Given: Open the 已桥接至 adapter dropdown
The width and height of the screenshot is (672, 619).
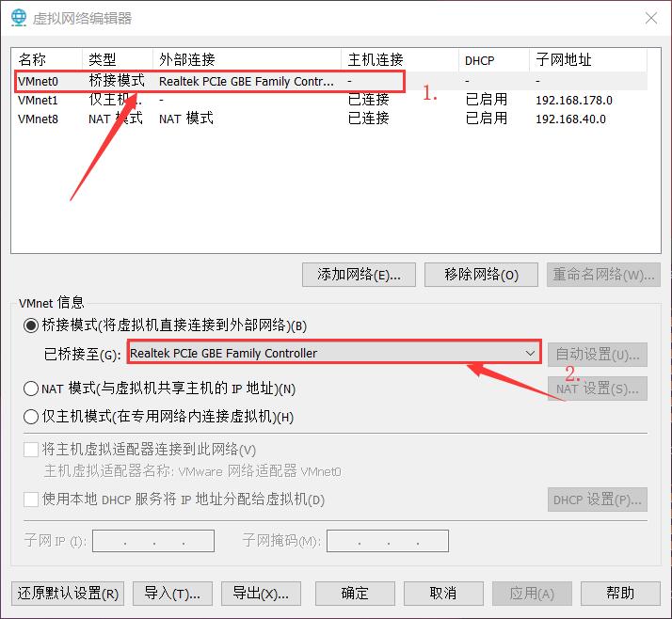Looking at the screenshot, I should click(x=334, y=354).
